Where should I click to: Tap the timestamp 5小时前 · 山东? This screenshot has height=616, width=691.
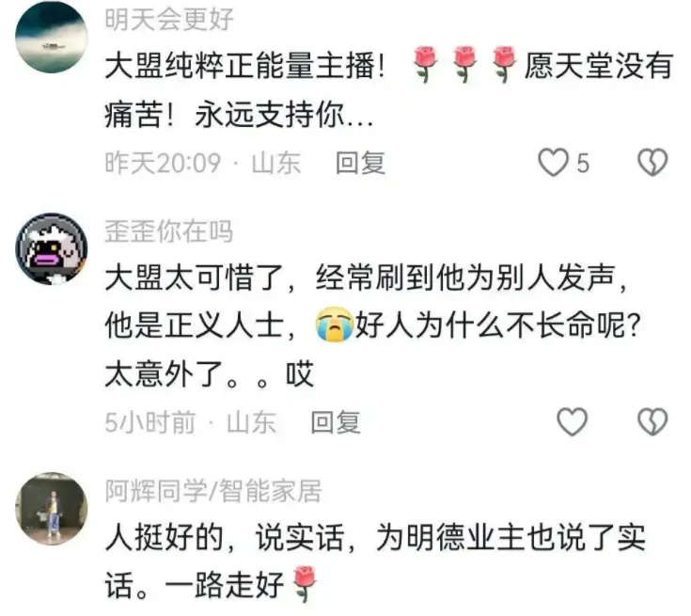point(190,422)
